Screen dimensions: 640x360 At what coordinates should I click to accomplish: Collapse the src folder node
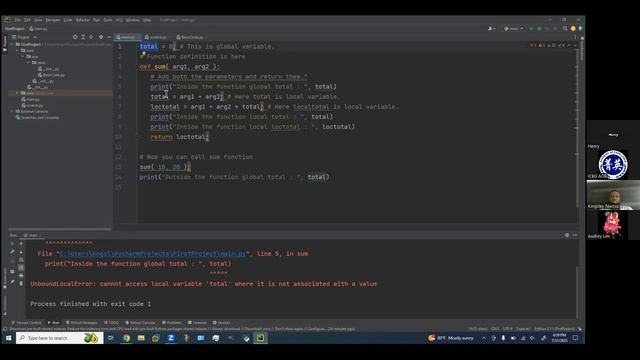click(x=23, y=56)
